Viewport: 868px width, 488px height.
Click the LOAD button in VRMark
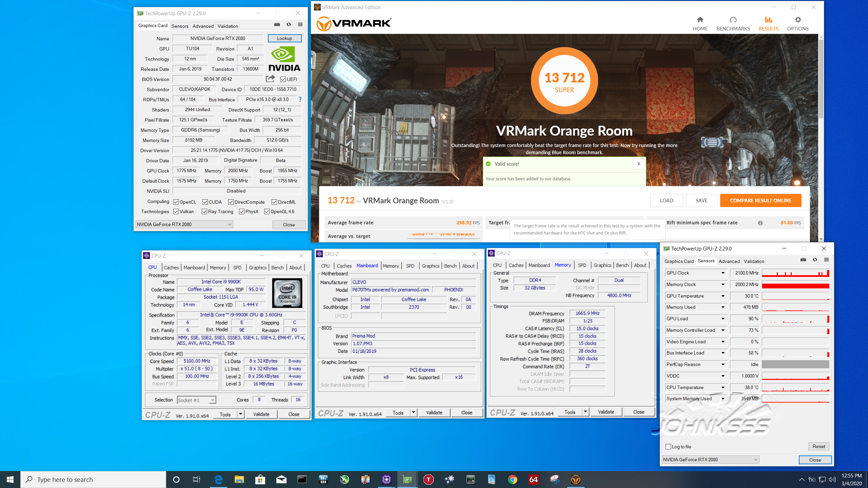(666, 201)
